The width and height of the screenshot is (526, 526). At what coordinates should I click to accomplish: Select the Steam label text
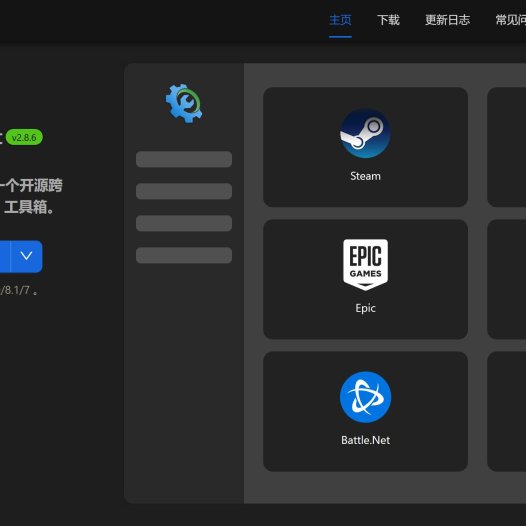365,176
